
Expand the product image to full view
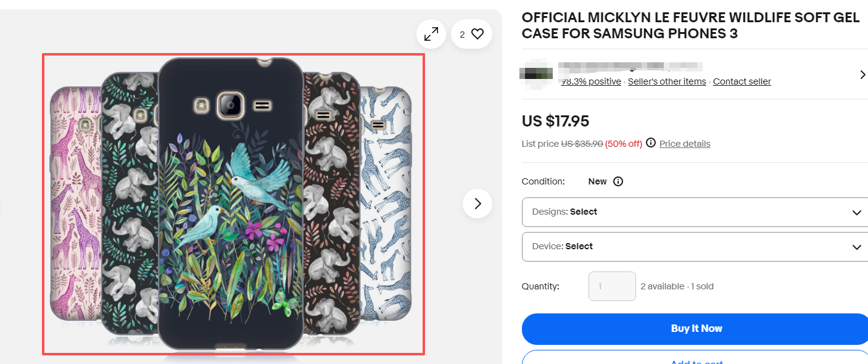[x=431, y=35]
